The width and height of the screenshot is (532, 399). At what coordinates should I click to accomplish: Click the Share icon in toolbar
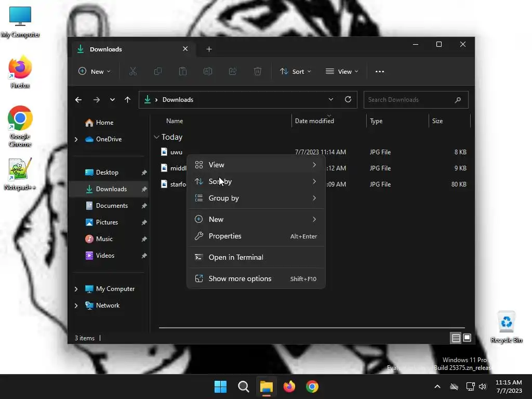[x=233, y=71]
